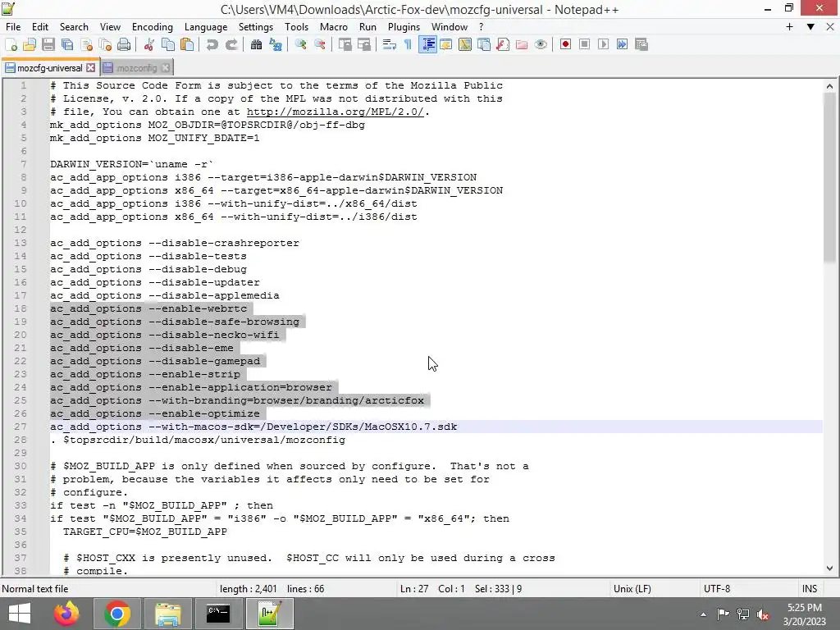Open the Edit menu

tap(40, 27)
